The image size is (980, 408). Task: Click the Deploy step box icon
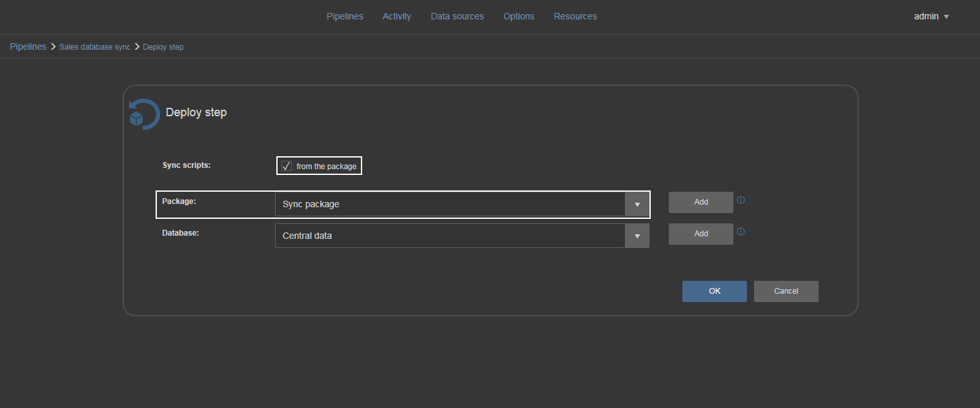pyautogui.click(x=143, y=114)
